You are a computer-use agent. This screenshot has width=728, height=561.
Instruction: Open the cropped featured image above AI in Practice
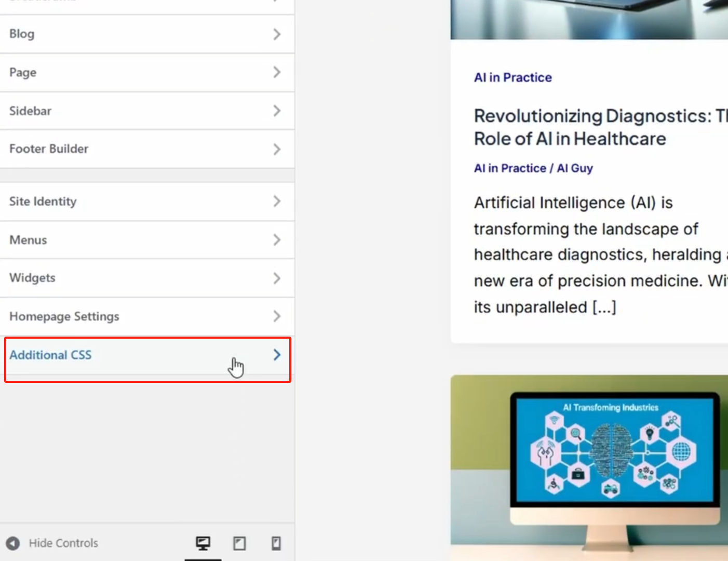coord(589,19)
